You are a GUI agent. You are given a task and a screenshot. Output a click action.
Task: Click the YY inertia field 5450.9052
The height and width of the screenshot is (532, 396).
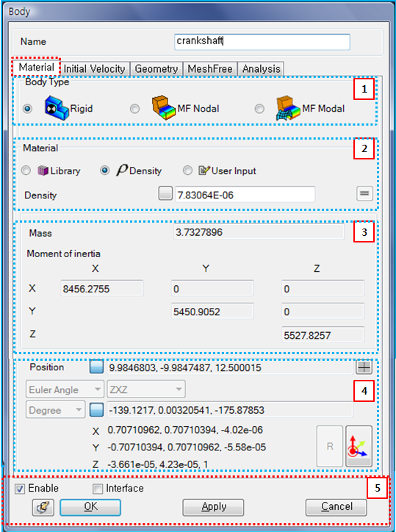tap(212, 311)
